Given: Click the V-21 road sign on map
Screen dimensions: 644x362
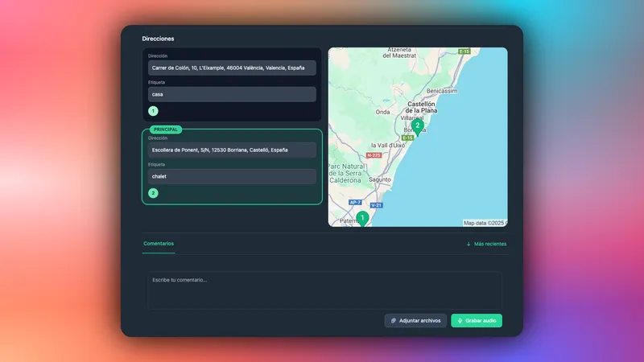Looking at the screenshot, I should 376,205.
